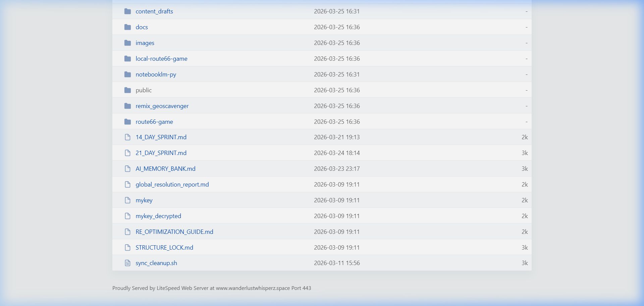644x306 pixels.
Task: Click the folder icon beside notebooklm-py
Action: tap(127, 74)
